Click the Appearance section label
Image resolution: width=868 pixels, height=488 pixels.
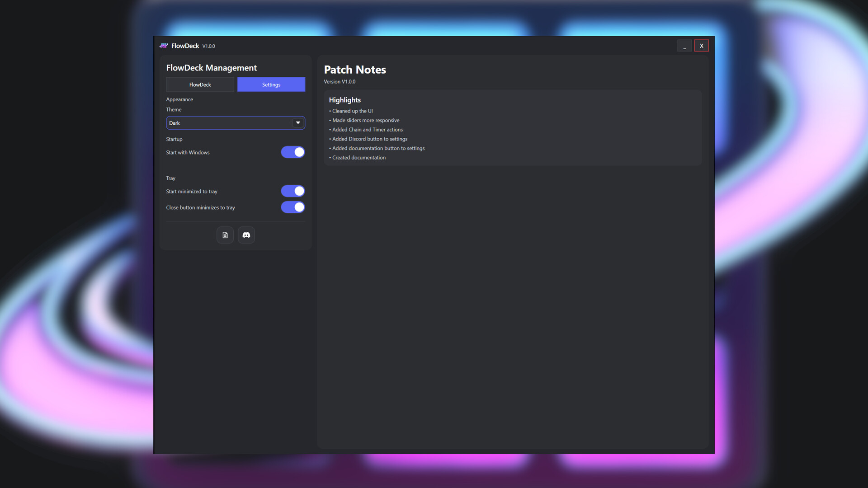click(x=179, y=99)
